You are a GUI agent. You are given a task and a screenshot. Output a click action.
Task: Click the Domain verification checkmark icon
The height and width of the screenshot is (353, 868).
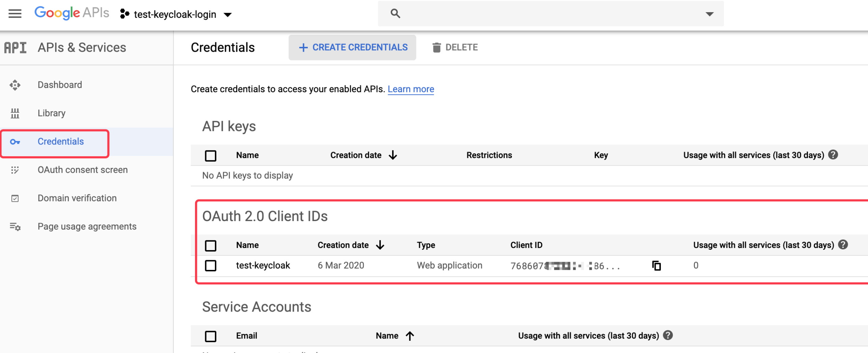15,198
